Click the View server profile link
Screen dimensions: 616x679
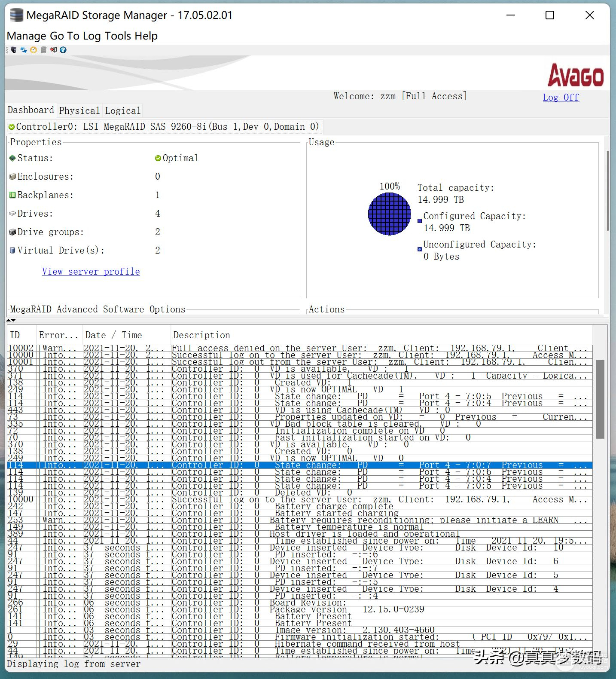pyautogui.click(x=91, y=272)
